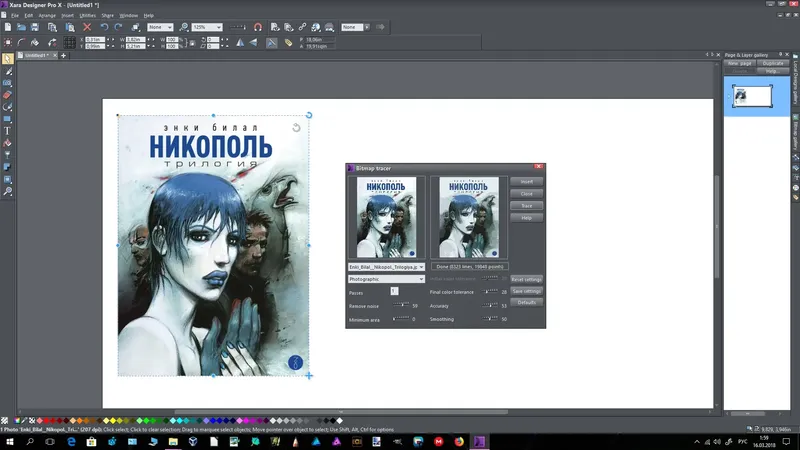This screenshot has width=800, height=450.
Task: Toggle the red magnet snap icon
Action: click(x=258, y=27)
